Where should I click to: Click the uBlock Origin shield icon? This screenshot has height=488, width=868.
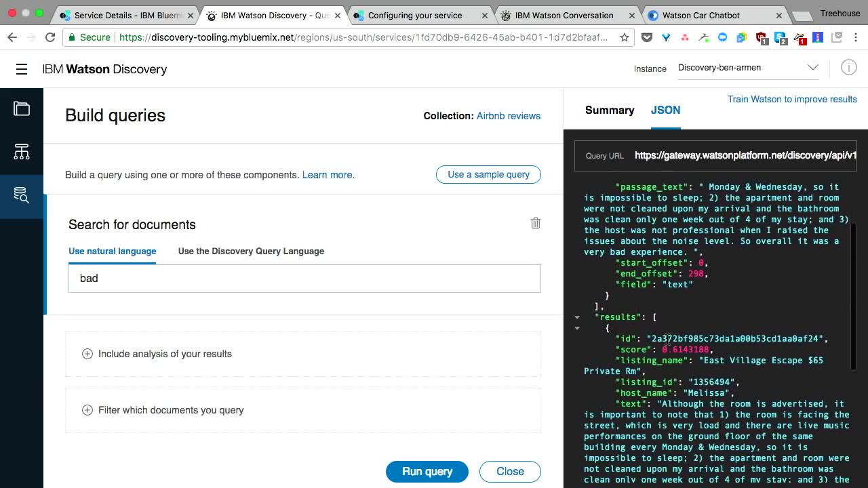point(762,39)
